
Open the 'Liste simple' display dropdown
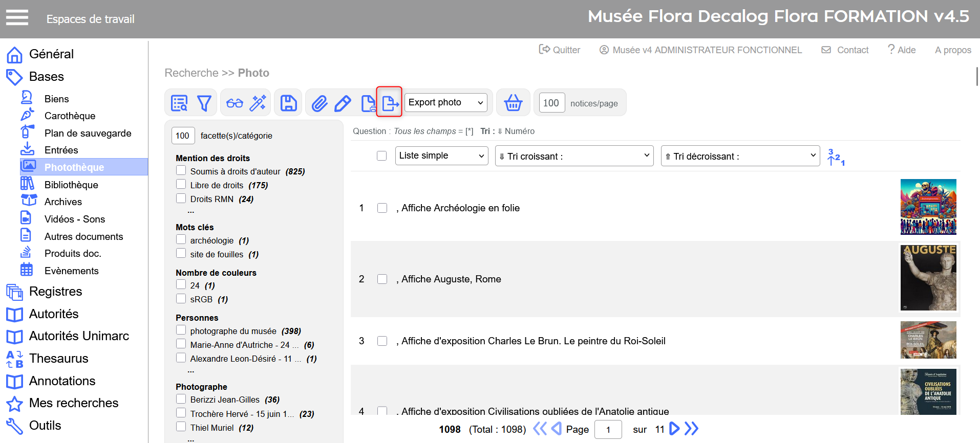[x=441, y=156]
